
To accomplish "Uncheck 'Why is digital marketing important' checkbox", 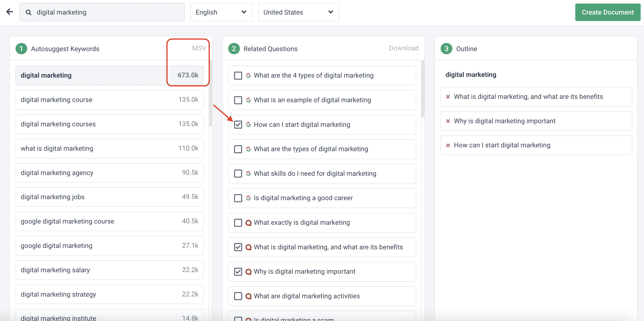I will (x=238, y=272).
